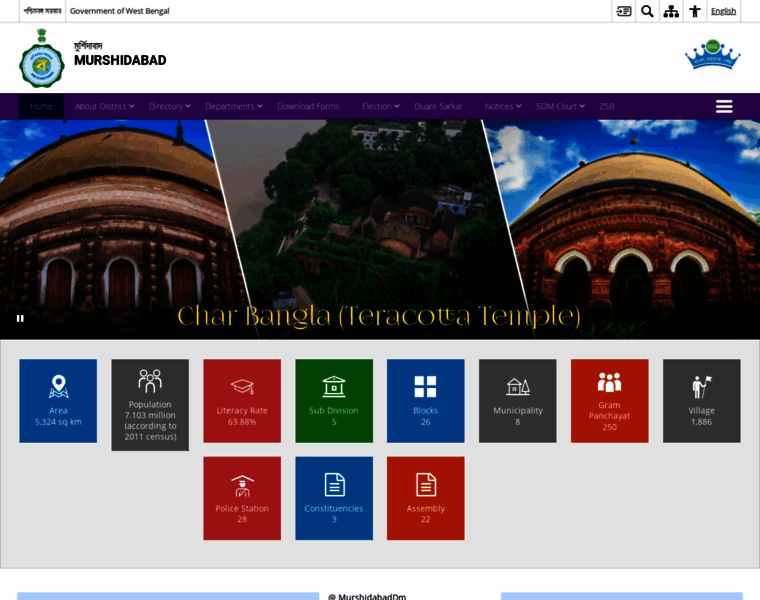Open the ZSB menu item
This screenshot has width=760, height=600.
pyautogui.click(x=607, y=106)
